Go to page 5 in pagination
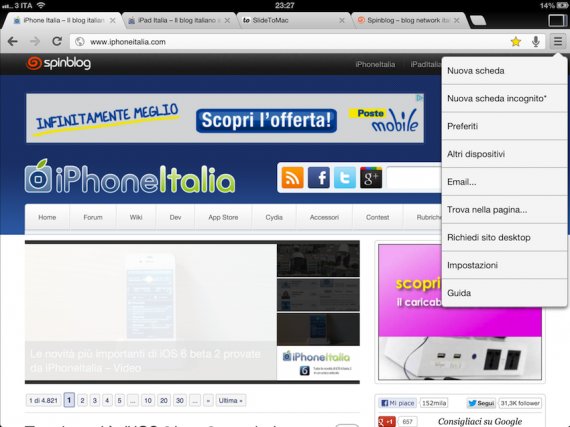The width and height of the screenshot is (570, 427). pos(120,400)
